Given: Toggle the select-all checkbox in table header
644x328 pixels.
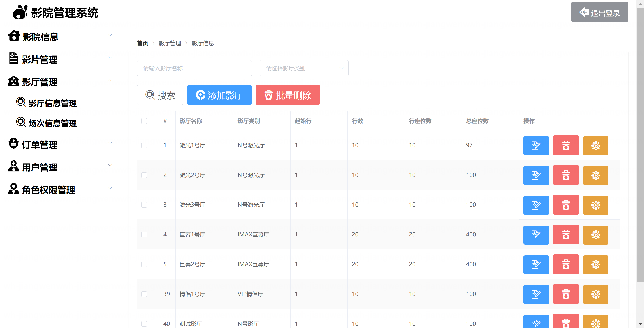Looking at the screenshot, I should tap(144, 121).
